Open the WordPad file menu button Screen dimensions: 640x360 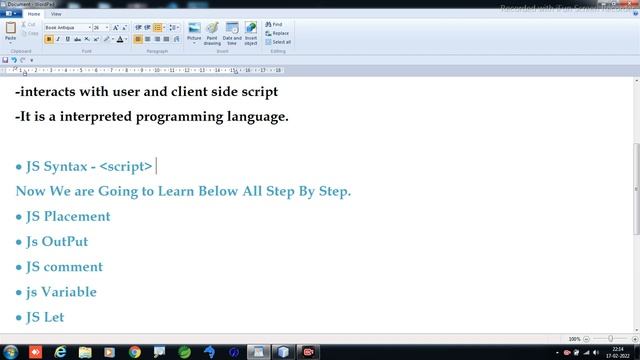point(11,13)
